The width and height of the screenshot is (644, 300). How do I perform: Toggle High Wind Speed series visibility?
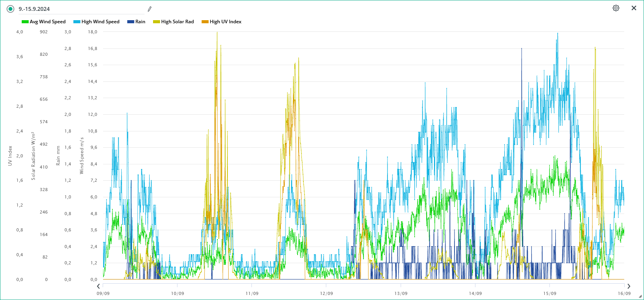[x=100, y=22]
